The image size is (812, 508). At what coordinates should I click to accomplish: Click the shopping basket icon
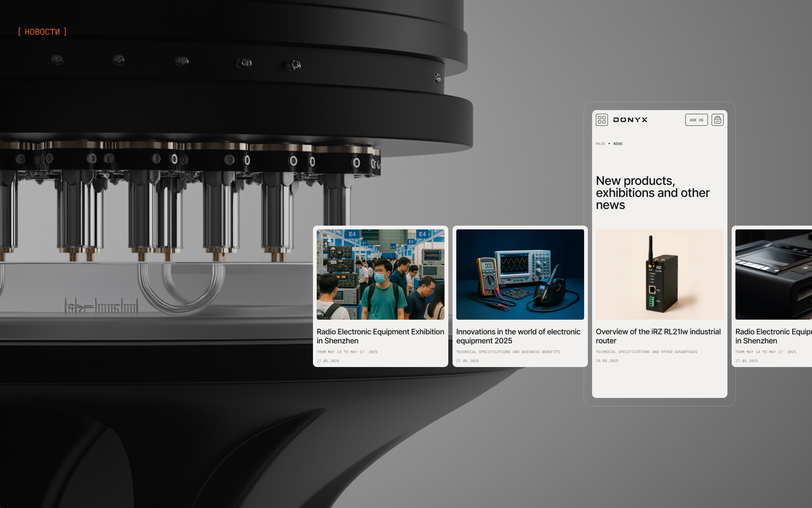point(717,120)
